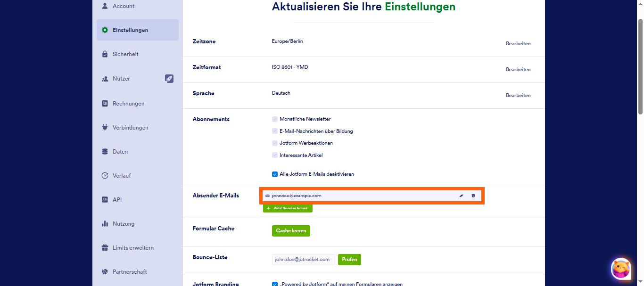This screenshot has height=286, width=644.
Task: Click the Deutsch language value
Action: [x=281, y=93]
